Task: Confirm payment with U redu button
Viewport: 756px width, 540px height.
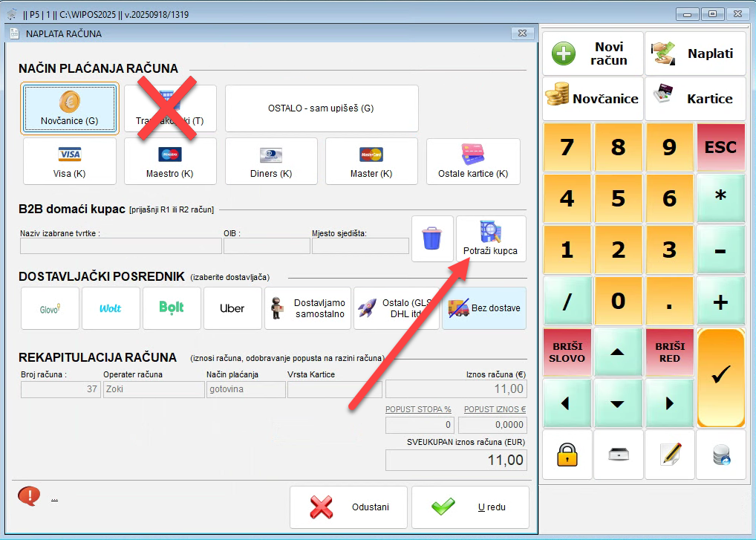Action: click(469, 507)
